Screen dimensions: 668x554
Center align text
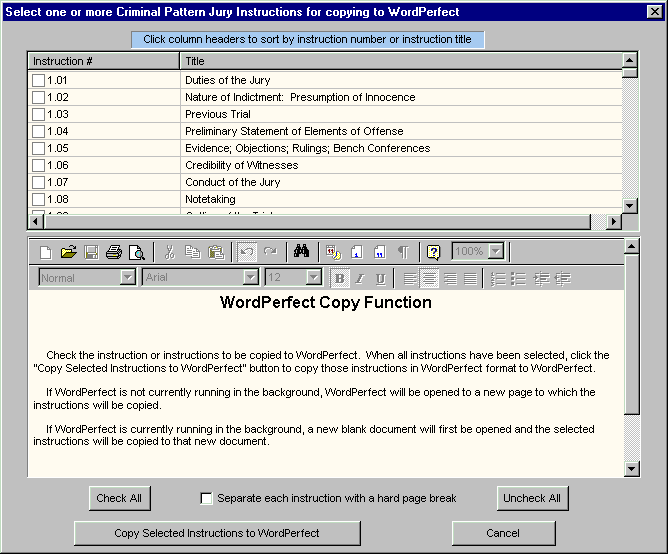429,278
